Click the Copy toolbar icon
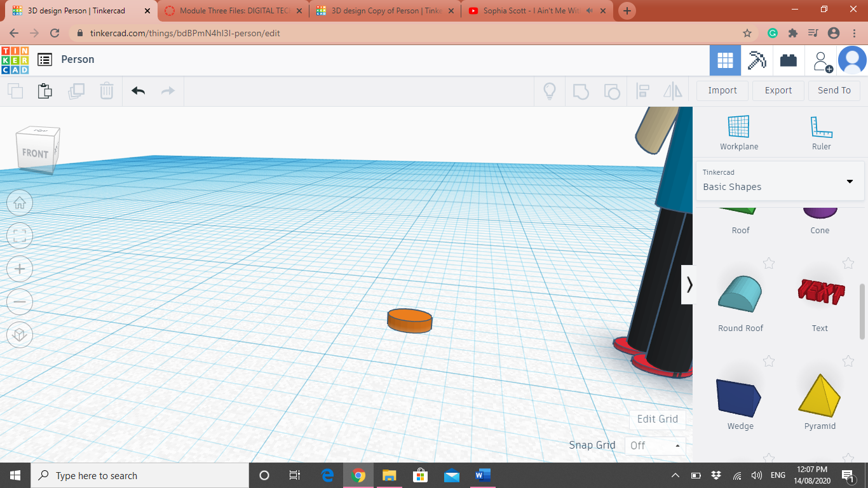The width and height of the screenshot is (868, 488). [15, 91]
